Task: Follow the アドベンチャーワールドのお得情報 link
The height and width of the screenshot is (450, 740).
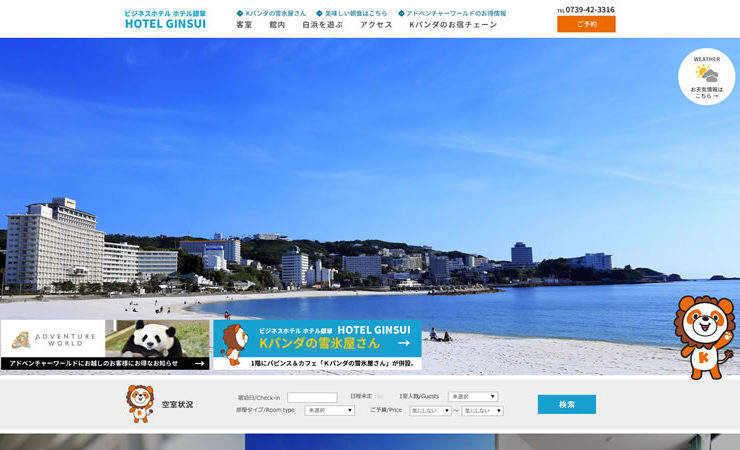Action: pyautogui.click(x=452, y=13)
